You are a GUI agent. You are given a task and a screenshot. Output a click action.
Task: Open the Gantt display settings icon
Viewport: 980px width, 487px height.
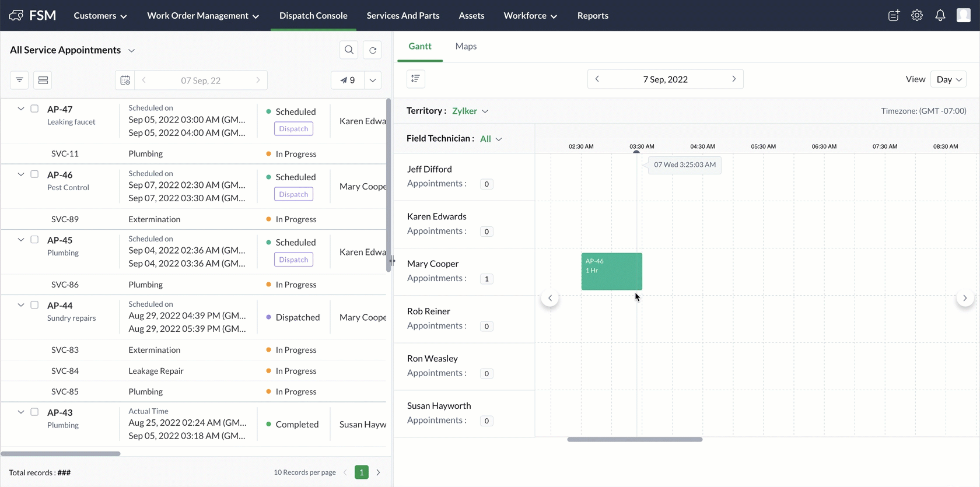tap(415, 79)
